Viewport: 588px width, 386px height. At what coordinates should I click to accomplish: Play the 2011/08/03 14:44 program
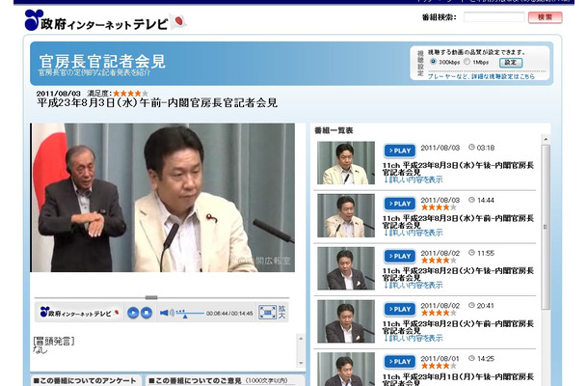[x=400, y=204]
